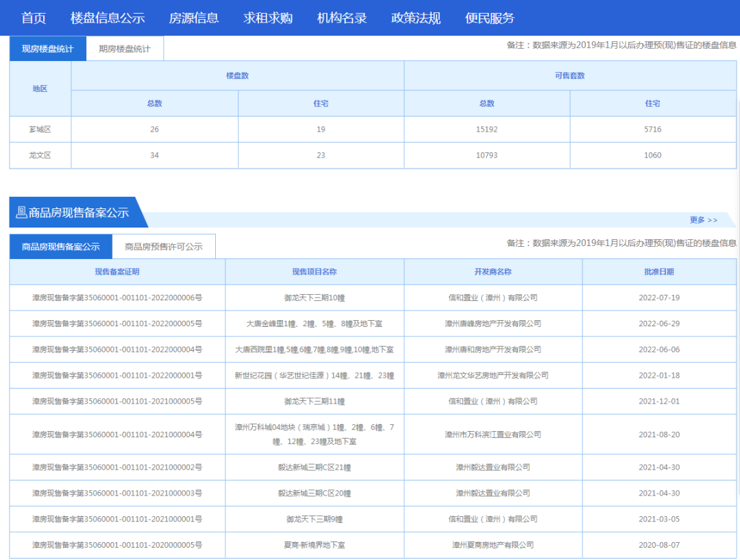The width and height of the screenshot is (740, 560).
Task: Select the 商品房预售许可公示 tab
Action: tap(164, 247)
